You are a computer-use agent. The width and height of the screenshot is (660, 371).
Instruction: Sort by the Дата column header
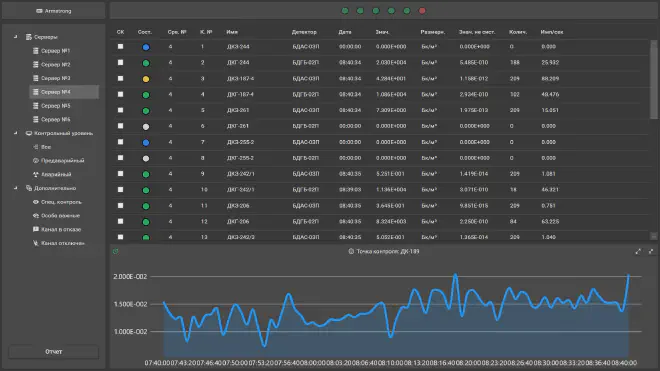pos(345,32)
